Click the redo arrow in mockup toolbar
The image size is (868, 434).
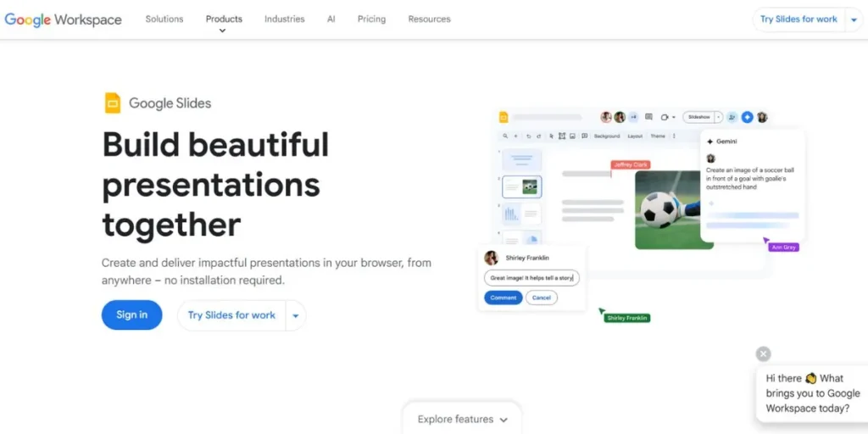[538, 136]
